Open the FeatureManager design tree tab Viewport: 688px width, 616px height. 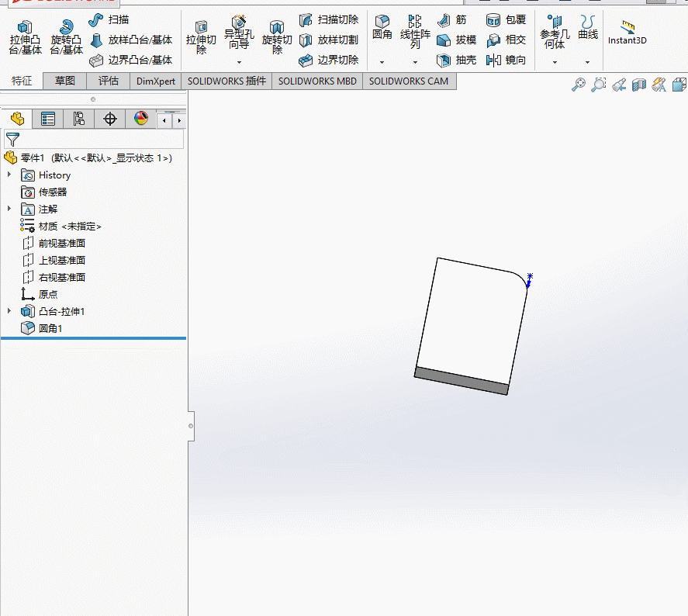tap(17, 119)
